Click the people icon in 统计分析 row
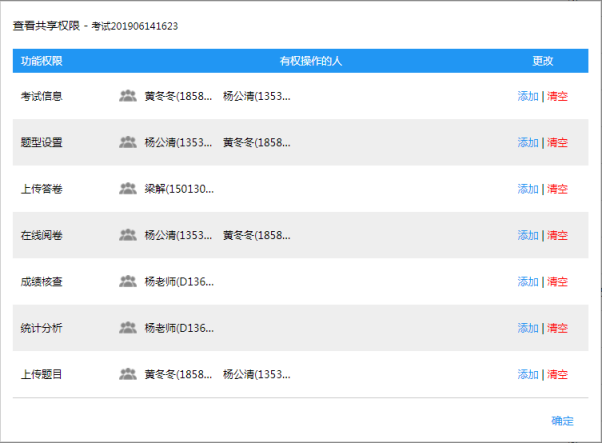 tap(127, 327)
